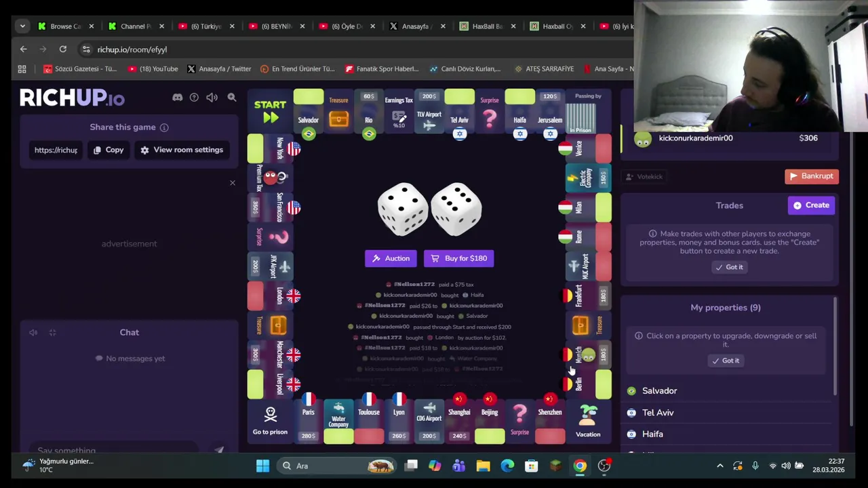The height and width of the screenshot is (488, 868).
Task: Select the Haifa property tile
Action: click(x=519, y=111)
